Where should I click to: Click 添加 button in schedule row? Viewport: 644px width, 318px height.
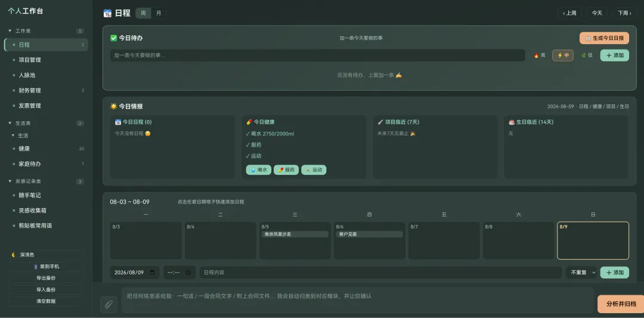[614, 273]
